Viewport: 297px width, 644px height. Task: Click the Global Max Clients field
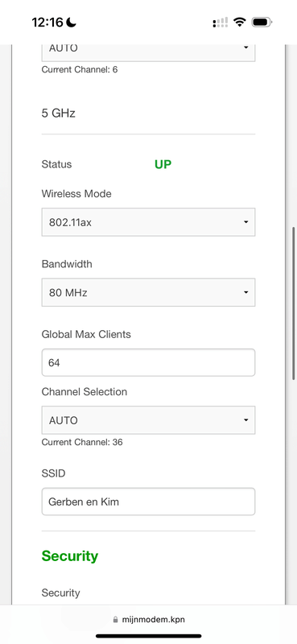coord(148,363)
